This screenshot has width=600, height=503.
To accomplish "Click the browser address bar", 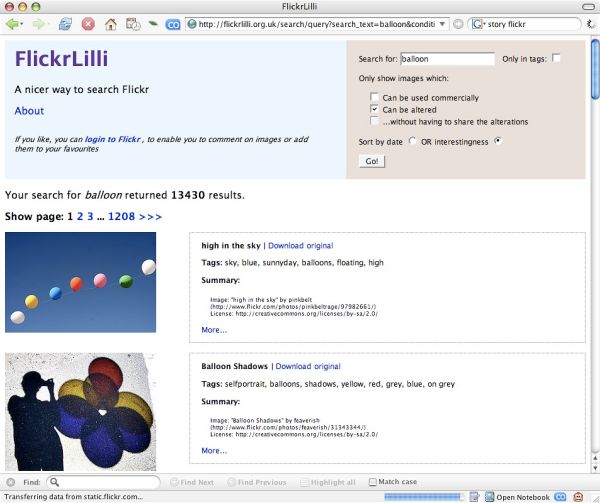I will click(317, 24).
